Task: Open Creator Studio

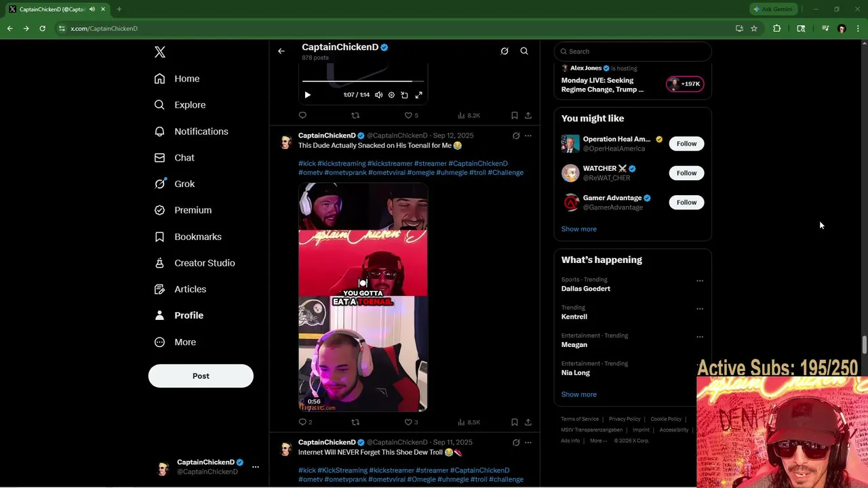Action: point(195,263)
